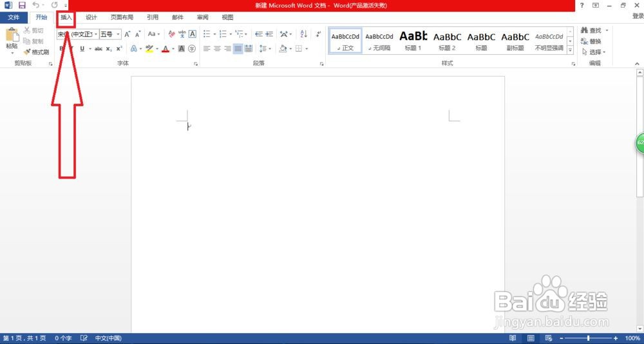Click the Enclose Characters icon

tap(192, 48)
